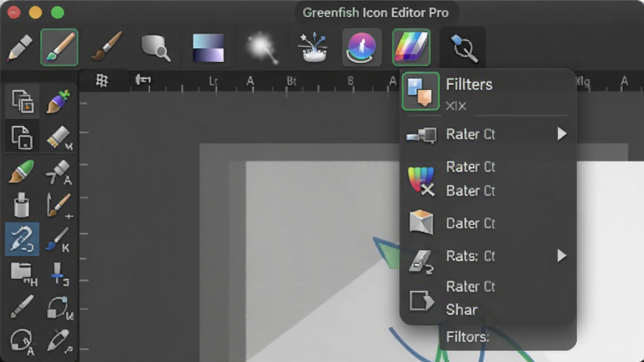644x362 pixels.
Task: Pick the Gradient tool swatch
Action: click(x=208, y=48)
